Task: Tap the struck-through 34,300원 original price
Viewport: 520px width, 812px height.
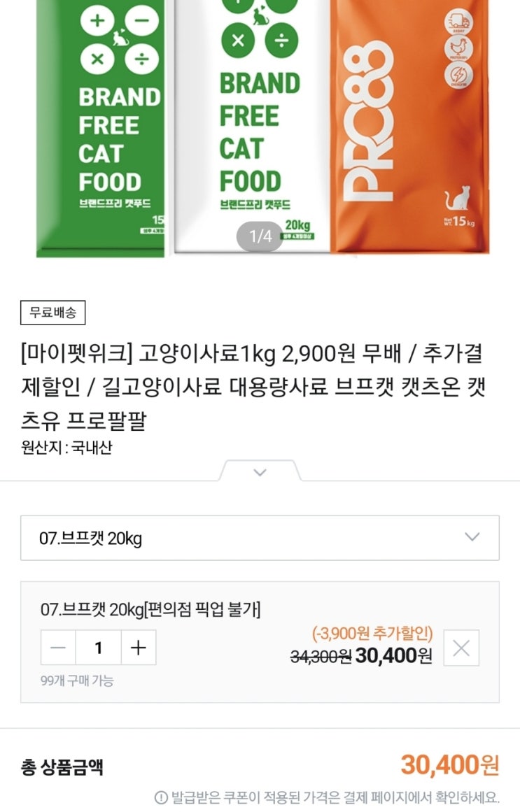Action: [x=321, y=656]
